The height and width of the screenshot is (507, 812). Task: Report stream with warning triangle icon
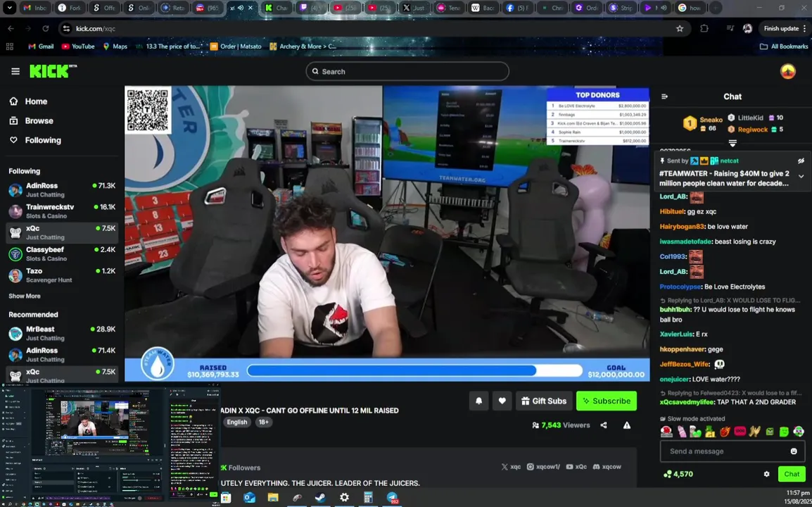(x=627, y=425)
